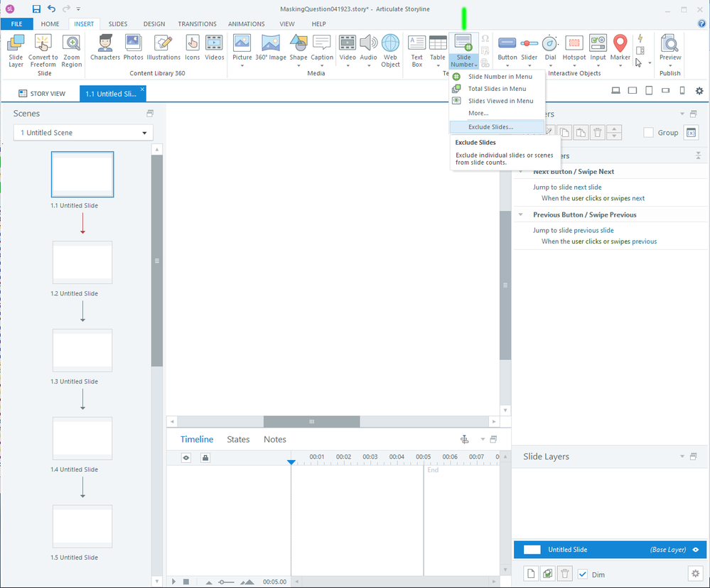Insert a Hotspot from the ribbon
Screen dimensions: 710x588
[x=574, y=48]
